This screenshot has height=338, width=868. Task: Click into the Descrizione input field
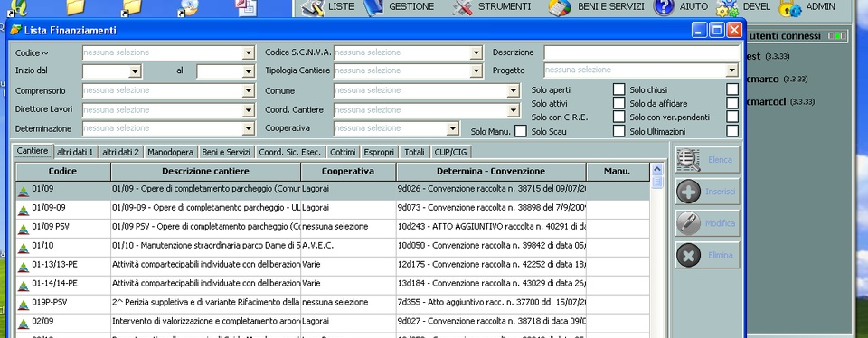642,52
